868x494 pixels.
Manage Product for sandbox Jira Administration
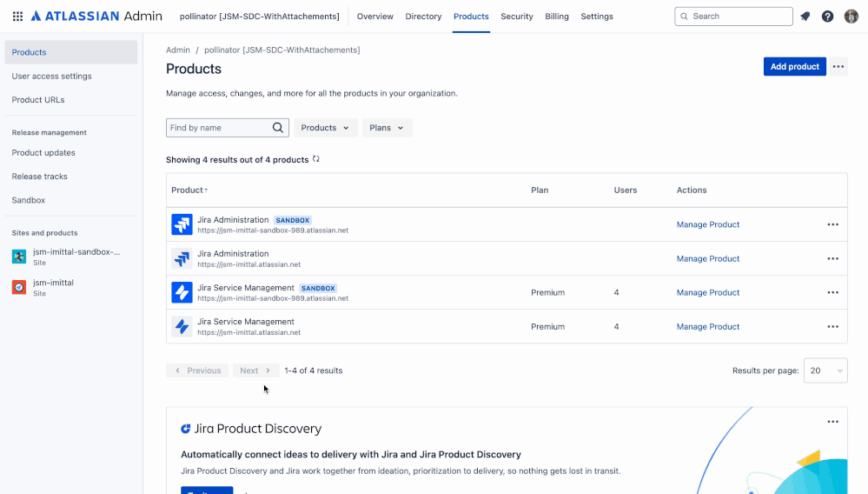click(x=708, y=224)
